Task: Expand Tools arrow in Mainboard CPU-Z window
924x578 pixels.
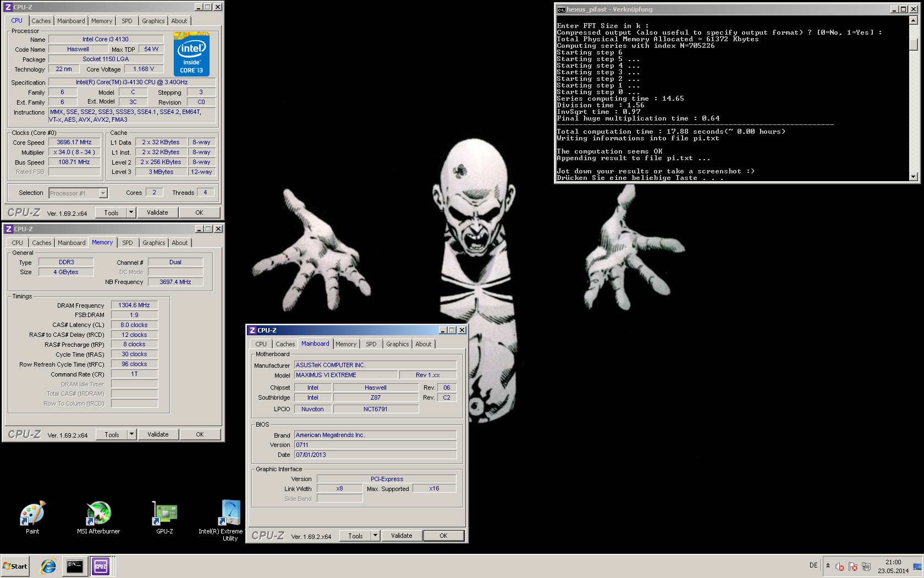Action: [375, 536]
